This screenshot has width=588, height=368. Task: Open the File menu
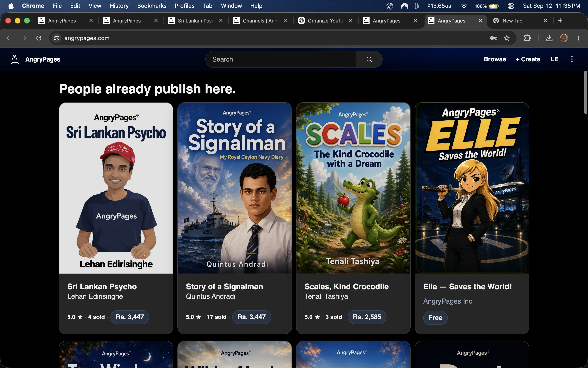[57, 6]
